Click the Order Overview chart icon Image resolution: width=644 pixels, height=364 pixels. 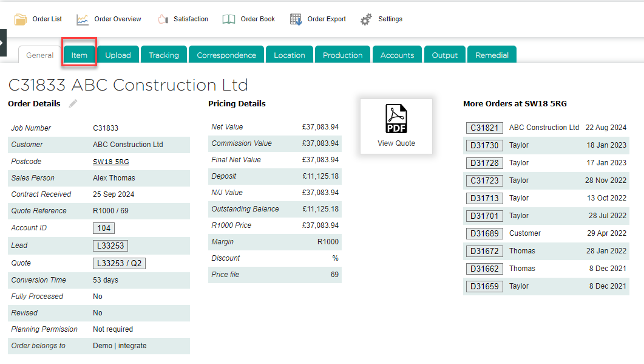tap(83, 19)
